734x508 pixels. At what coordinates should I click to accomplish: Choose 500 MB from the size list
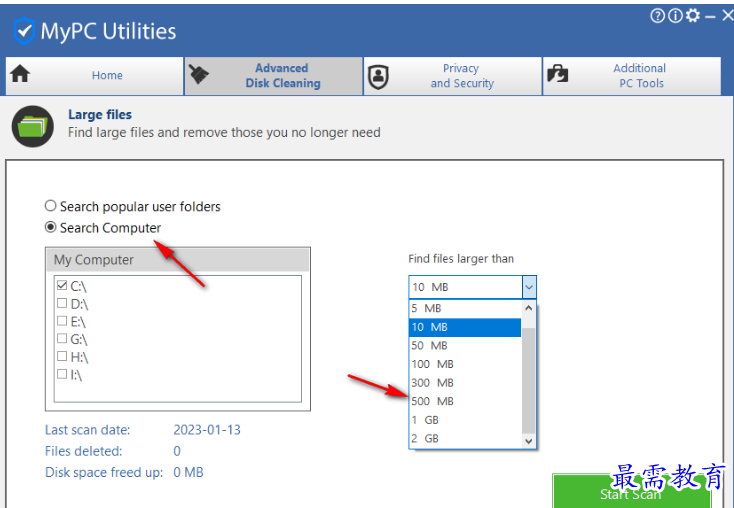465,401
